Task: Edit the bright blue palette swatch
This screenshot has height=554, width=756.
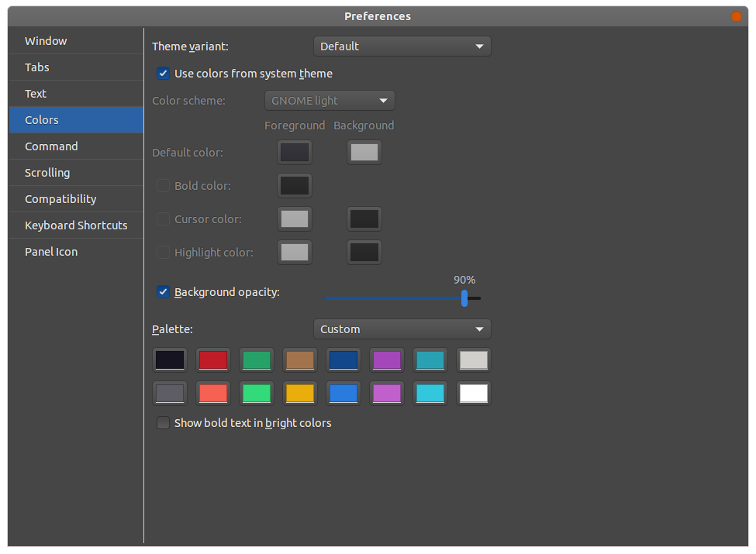Action: 343,394
